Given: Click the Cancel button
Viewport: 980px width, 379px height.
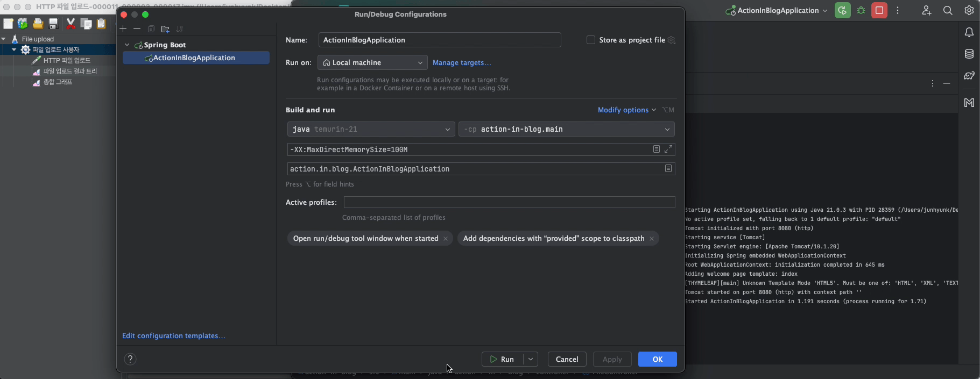Looking at the screenshot, I should (567, 359).
